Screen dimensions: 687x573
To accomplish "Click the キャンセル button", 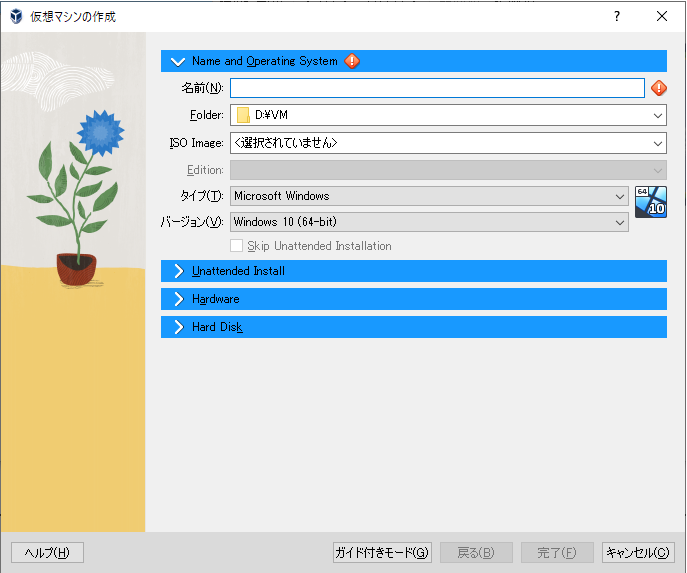I will 639,553.
